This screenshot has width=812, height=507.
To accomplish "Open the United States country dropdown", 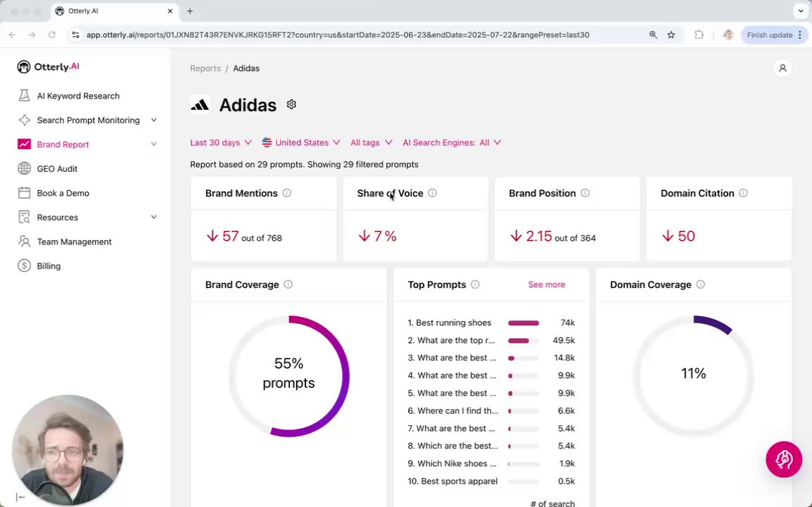I will pos(301,142).
